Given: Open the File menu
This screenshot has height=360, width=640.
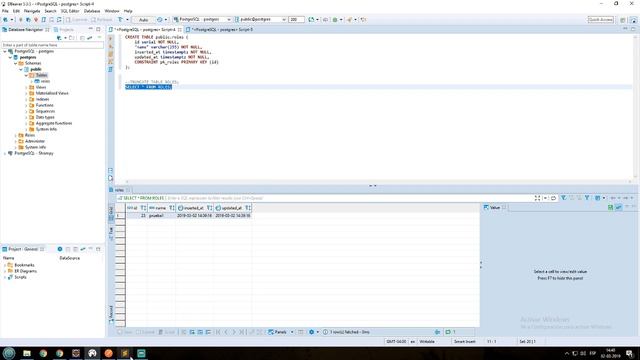Looking at the screenshot, I should pyautogui.click(x=5, y=11).
